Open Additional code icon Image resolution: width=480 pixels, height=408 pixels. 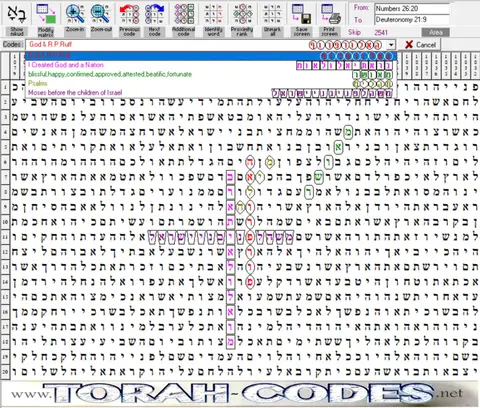click(x=184, y=14)
